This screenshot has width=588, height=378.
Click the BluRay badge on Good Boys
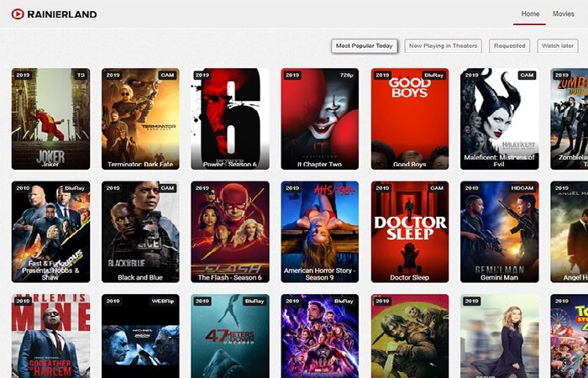click(x=433, y=75)
